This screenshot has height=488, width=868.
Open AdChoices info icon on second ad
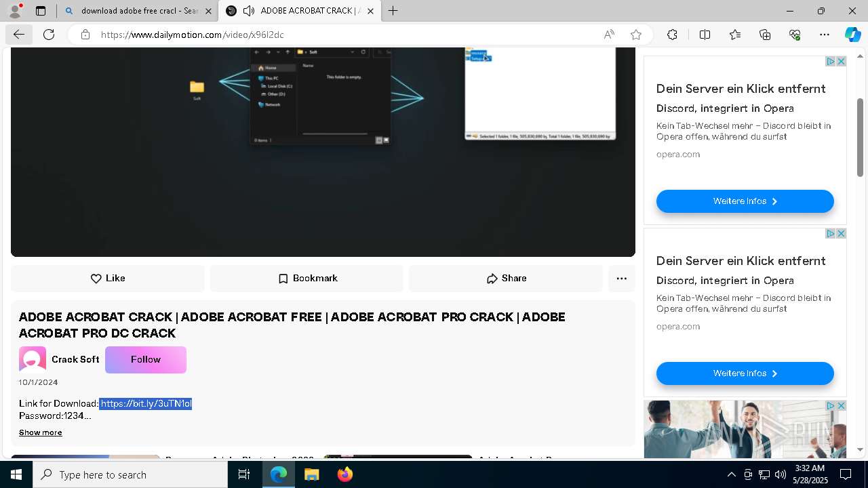[830, 234]
